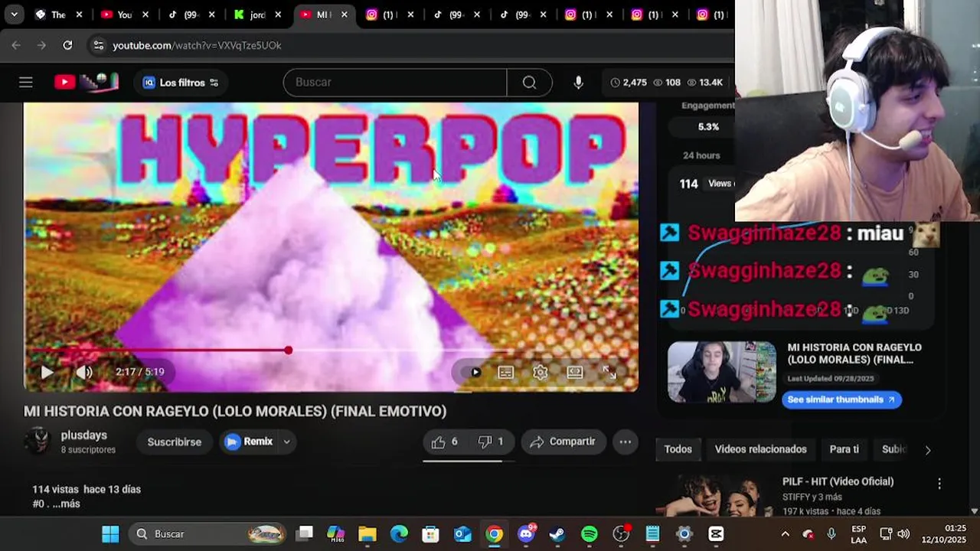
Task: Click the taskbar Buscar search box
Action: [207, 533]
